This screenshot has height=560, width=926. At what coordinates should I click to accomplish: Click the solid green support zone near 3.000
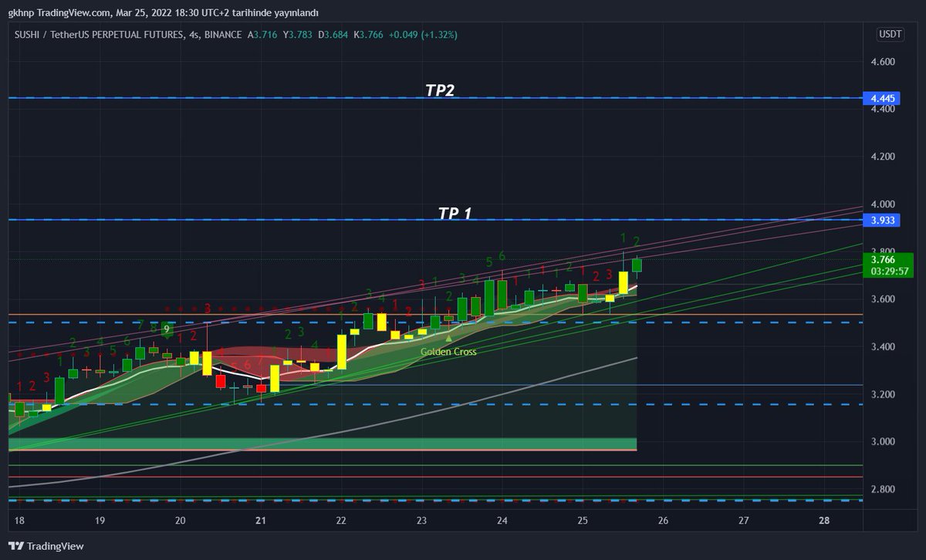[323, 444]
